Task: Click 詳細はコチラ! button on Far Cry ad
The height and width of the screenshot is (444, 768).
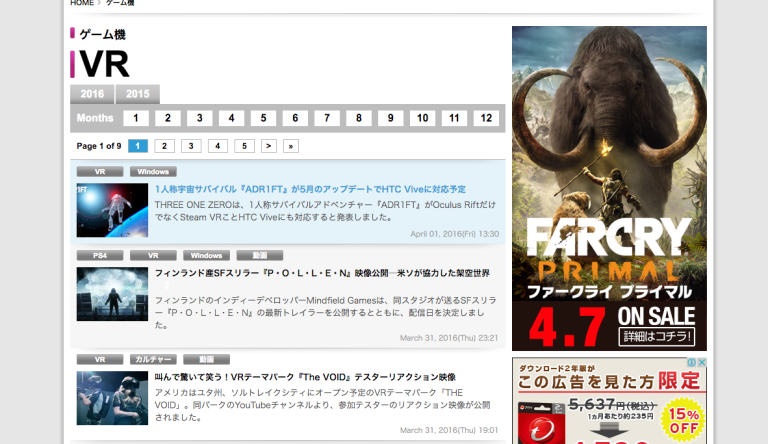Action: coord(657,336)
